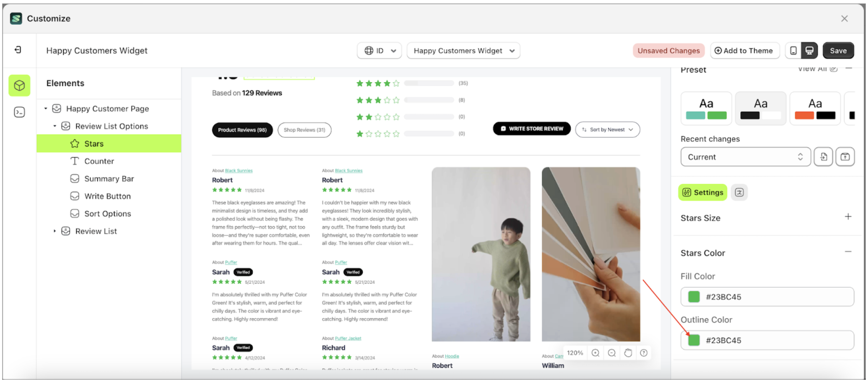Activate the hand pan tool icon
868x383 pixels.
click(628, 352)
